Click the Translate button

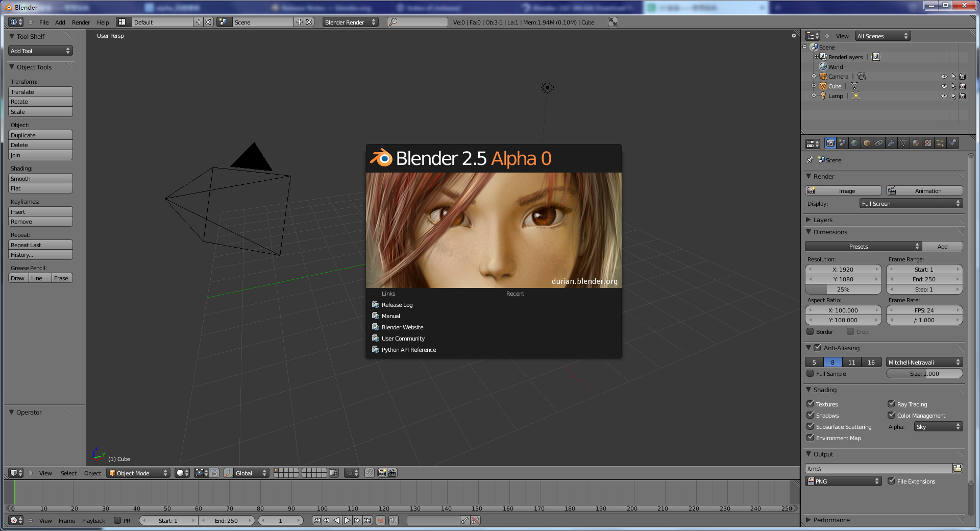40,92
